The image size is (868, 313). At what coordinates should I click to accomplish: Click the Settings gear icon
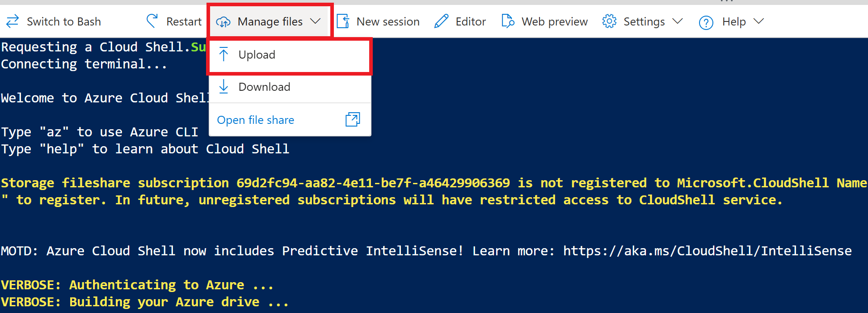click(609, 21)
